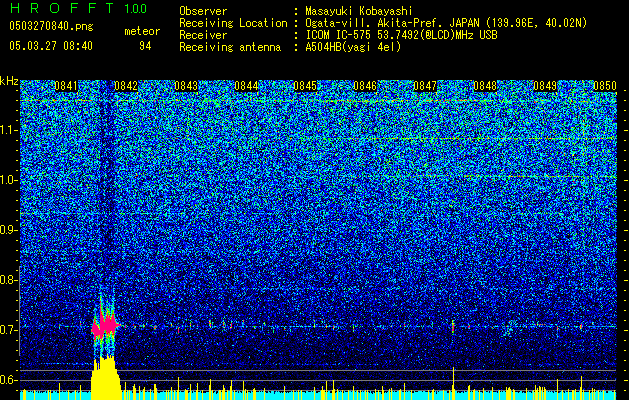Click the ICOM IC-575 receiver text
Screen dimensions: 629x400
click(x=401, y=35)
